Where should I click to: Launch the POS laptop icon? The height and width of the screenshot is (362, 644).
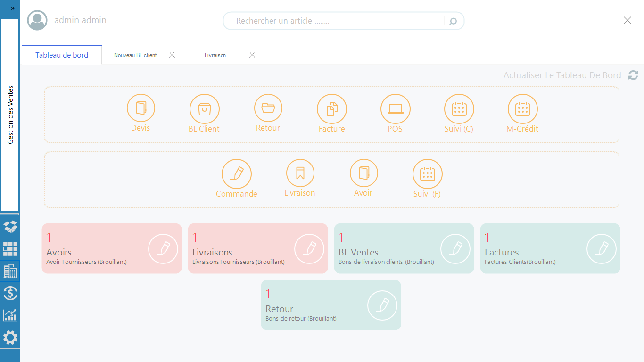tap(395, 109)
